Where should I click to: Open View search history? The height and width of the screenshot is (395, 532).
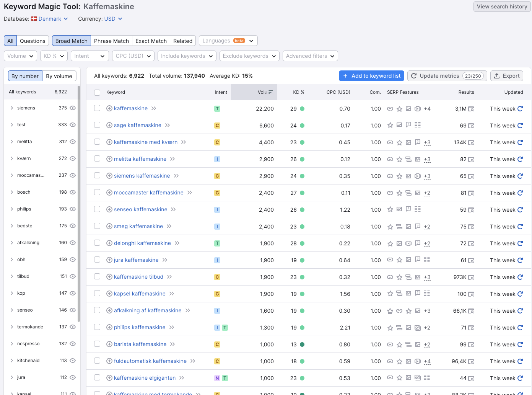pos(502,7)
